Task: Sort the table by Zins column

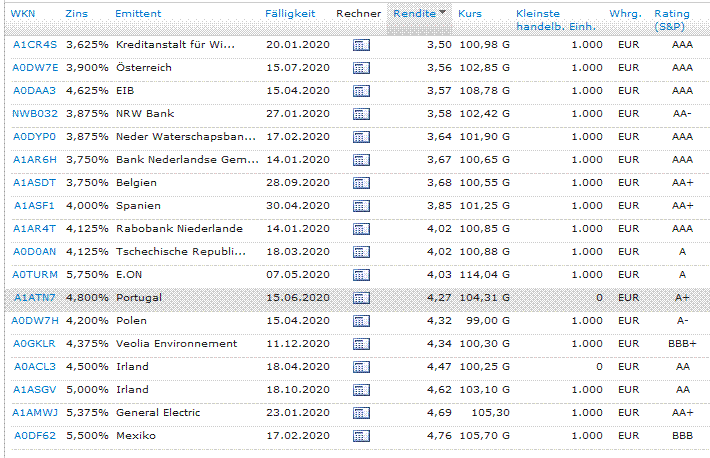Action: [77, 14]
